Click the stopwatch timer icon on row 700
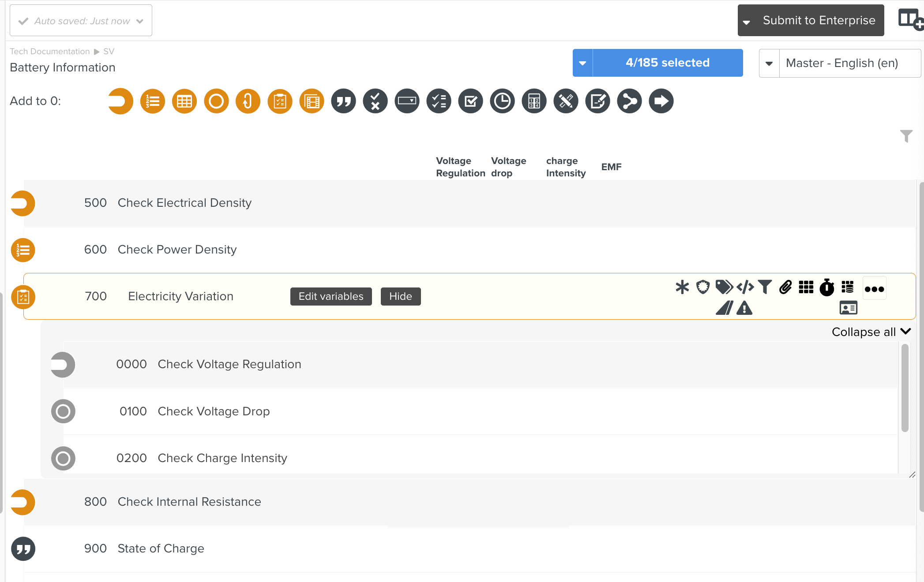This screenshot has height=582, width=924. 827,287
